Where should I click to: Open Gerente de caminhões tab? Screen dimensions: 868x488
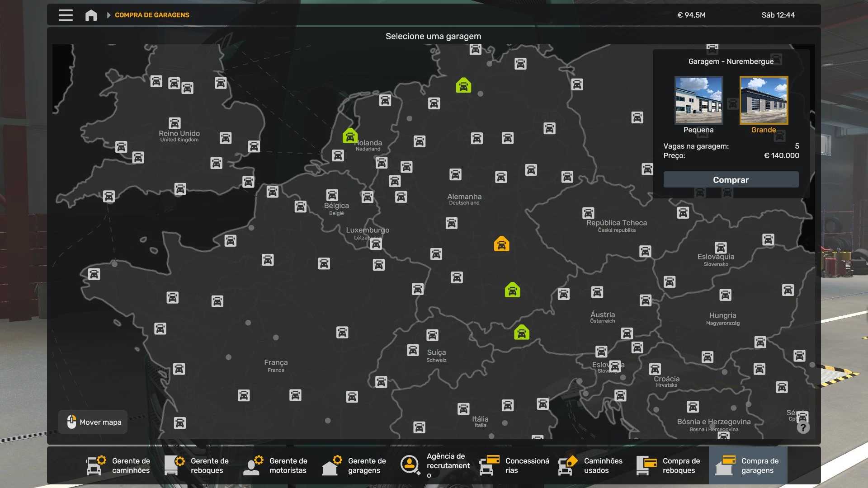click(118, 465)
